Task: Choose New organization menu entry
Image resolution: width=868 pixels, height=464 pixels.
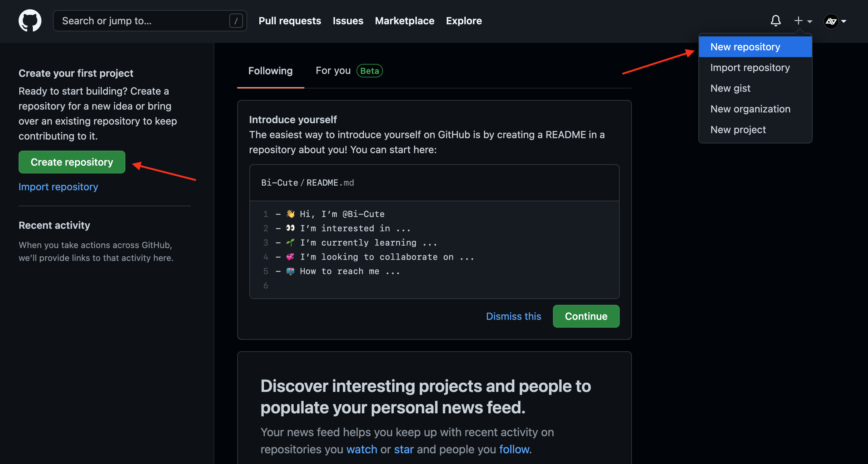Action: 750,109
